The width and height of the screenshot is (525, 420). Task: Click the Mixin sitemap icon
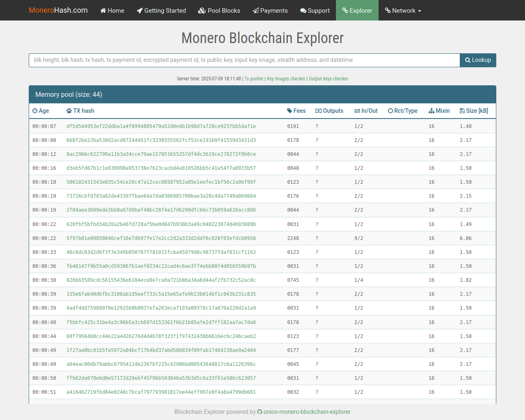[x=431, y=111]
